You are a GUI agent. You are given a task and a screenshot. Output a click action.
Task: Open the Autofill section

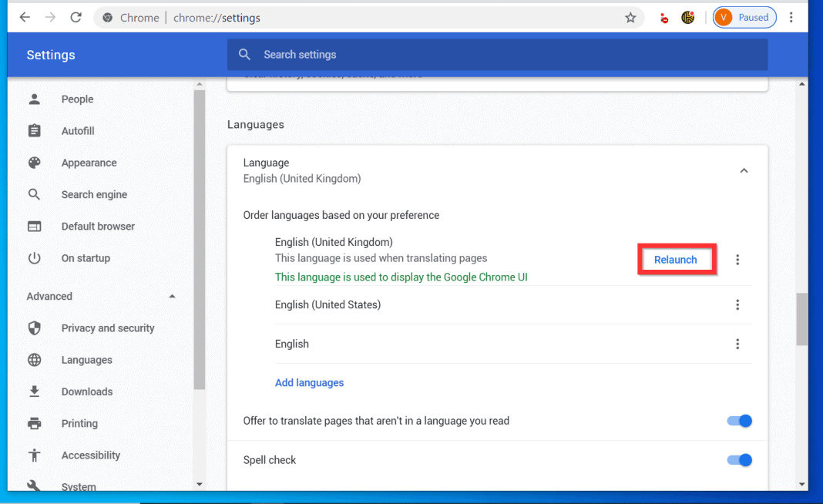pos(78,131)
